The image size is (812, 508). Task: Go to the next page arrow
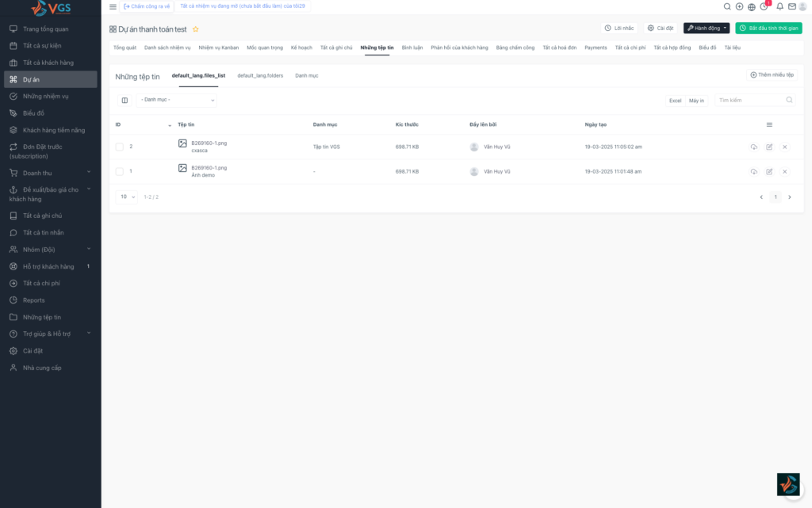[790, 197]
